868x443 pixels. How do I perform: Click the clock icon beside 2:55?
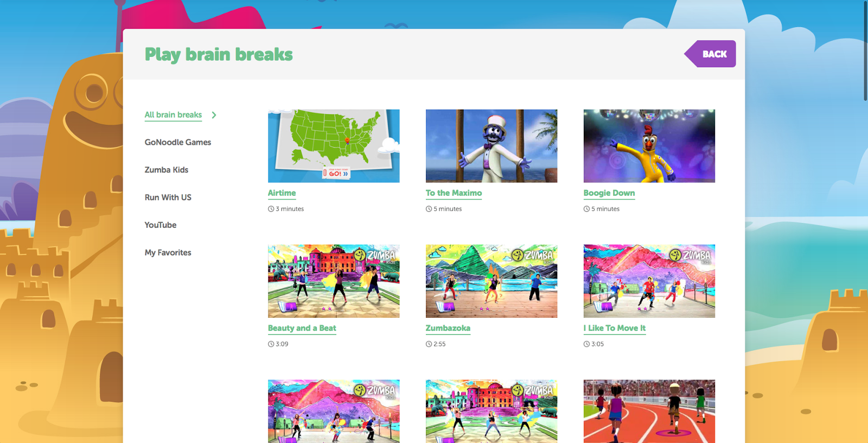(429, 344)
